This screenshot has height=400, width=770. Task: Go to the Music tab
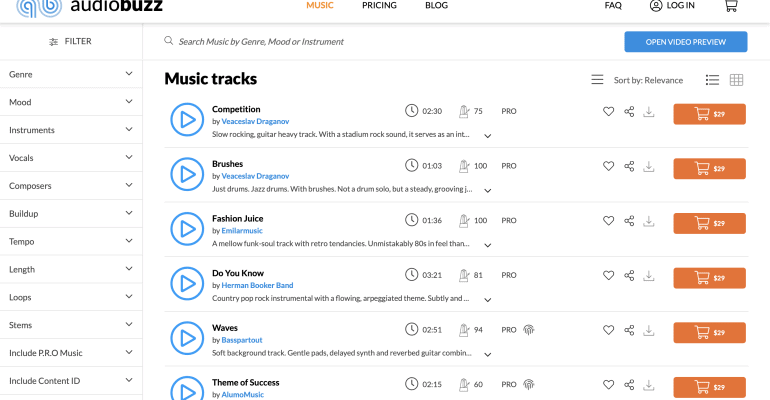320,5
